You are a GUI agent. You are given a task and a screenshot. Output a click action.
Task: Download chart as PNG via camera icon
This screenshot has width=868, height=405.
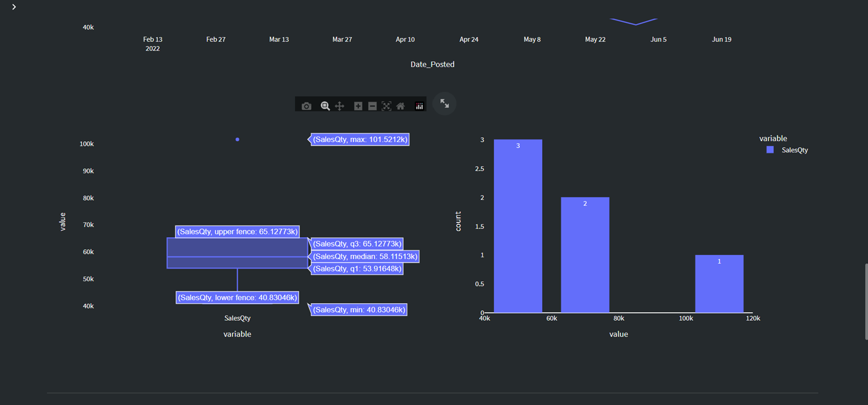306,105
